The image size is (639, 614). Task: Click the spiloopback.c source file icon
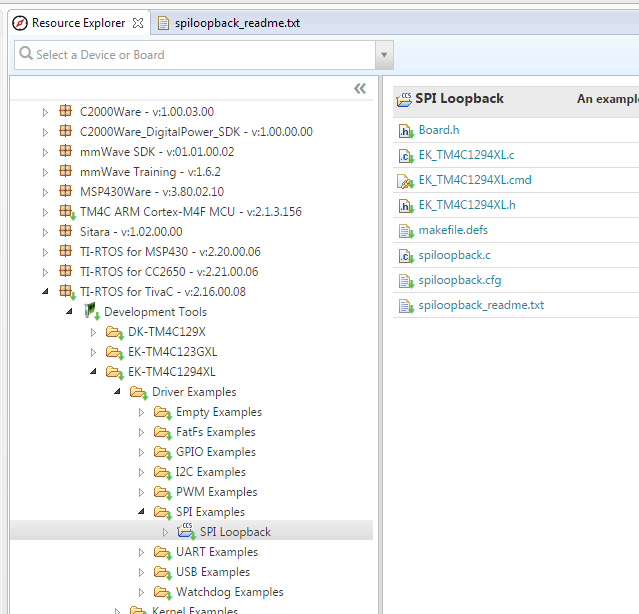point(405,256)
